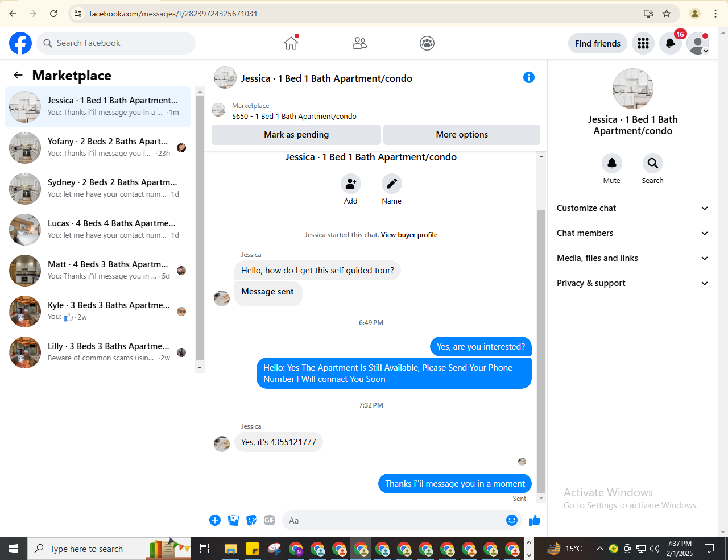Click Jessica's large profile thumbnail on right
728x560 pixels.
(633, 89)
